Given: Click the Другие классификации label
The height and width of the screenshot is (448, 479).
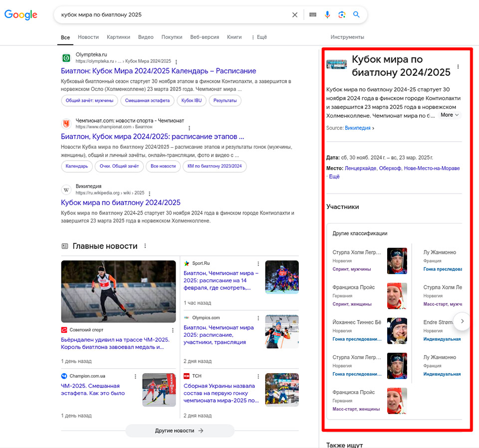Looking at the screenshot, I should [360, 233].
